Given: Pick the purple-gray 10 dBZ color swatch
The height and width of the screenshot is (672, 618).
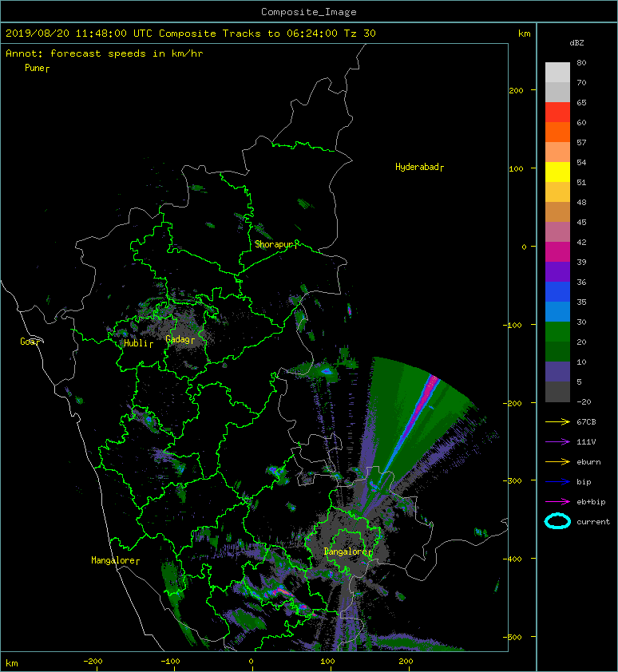Looking at the screenshot, I should 557,372.
